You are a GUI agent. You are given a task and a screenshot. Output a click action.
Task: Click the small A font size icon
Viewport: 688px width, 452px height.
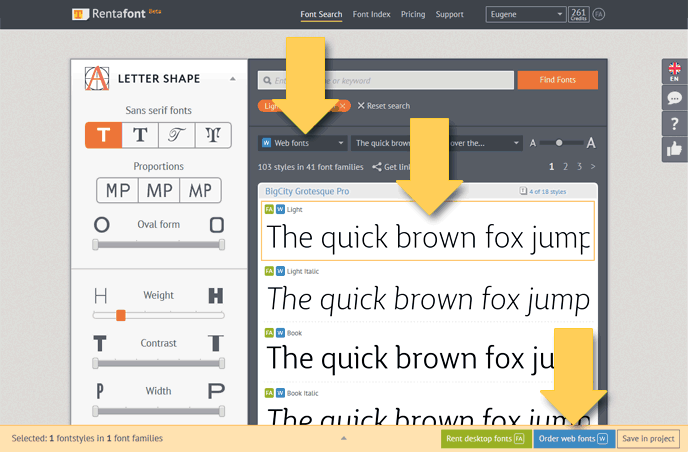[x=533, y=143]
